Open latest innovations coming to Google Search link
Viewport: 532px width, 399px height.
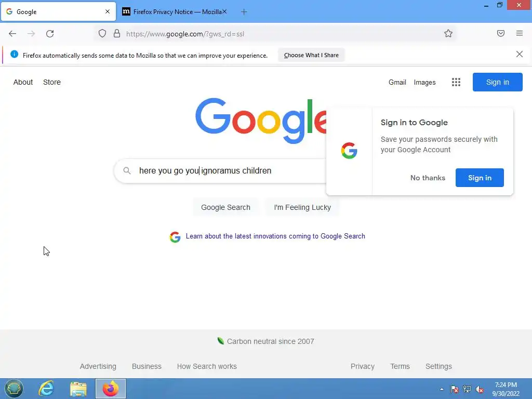pos(275,236)
